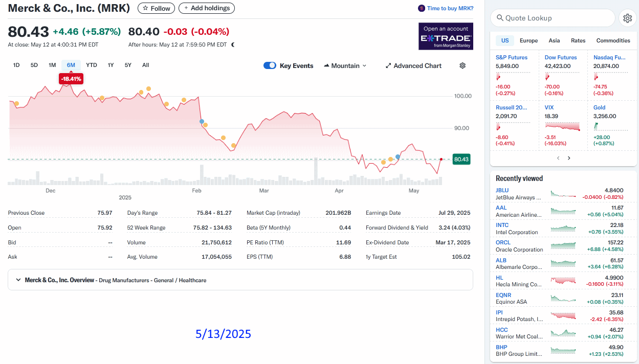Image resolution: width=639 pixels, height=364 pixels.
Task: Open the HCC sparkline chart
Action: pyautogui.click(x=563, y=333)
